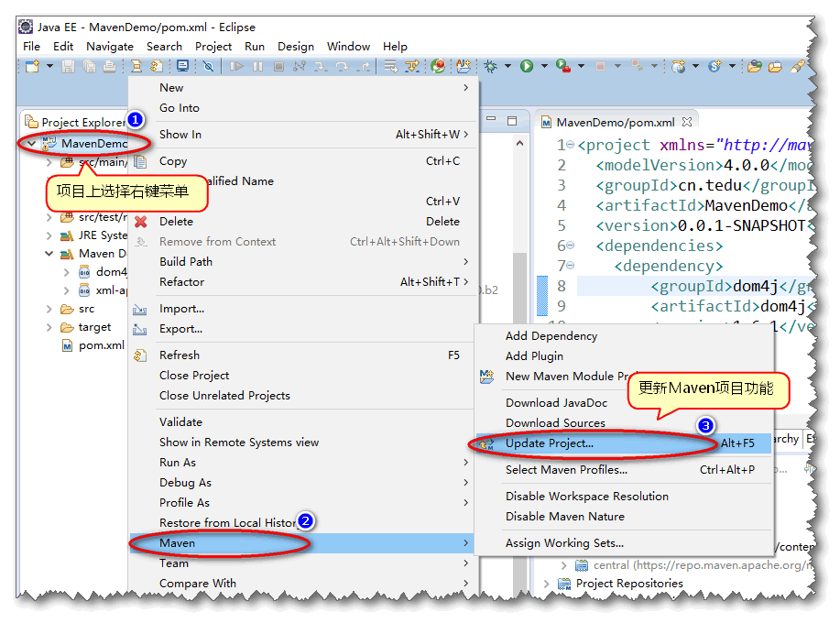Open the dropdown arrow next to the New icon

pyautogui.click(x=49, y=66)
